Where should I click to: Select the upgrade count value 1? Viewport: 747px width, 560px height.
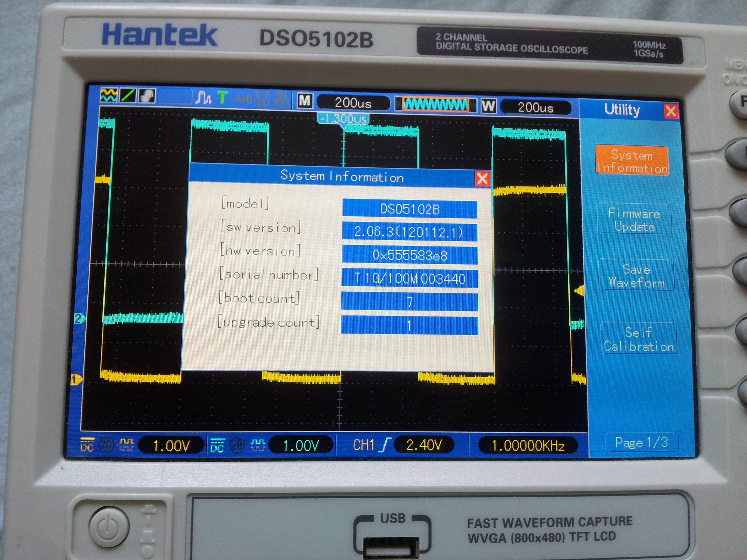[x=410, y=325]
